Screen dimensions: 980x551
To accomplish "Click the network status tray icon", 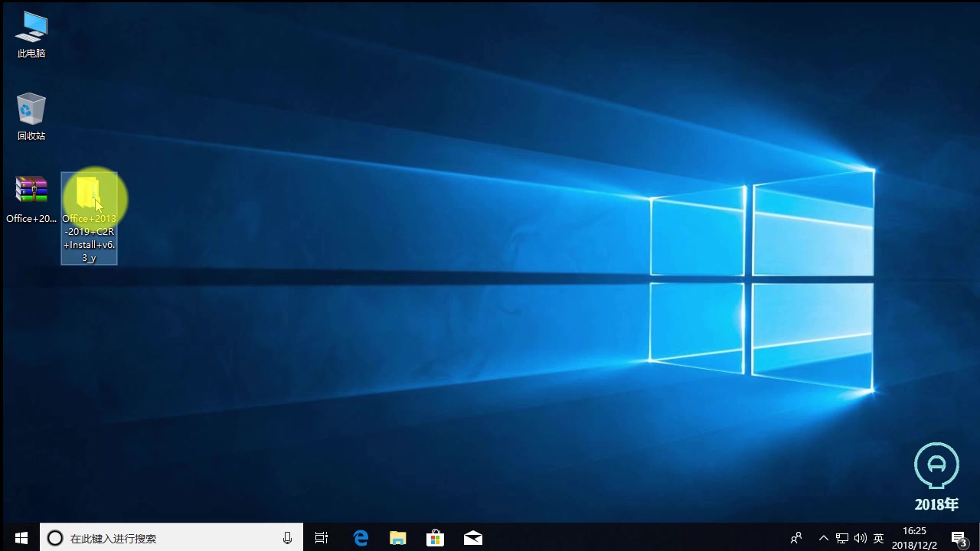I will [x=842, y=538].
